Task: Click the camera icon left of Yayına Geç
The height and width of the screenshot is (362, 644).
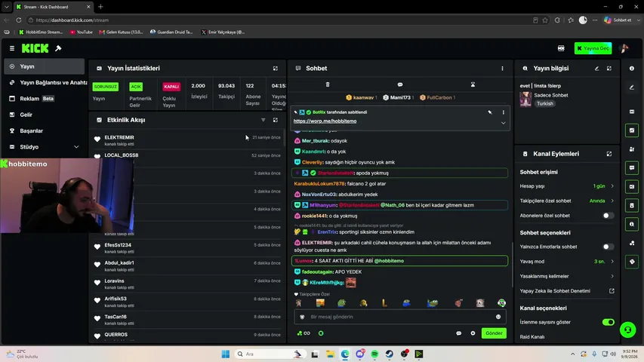Action: [x=561, y=48]
